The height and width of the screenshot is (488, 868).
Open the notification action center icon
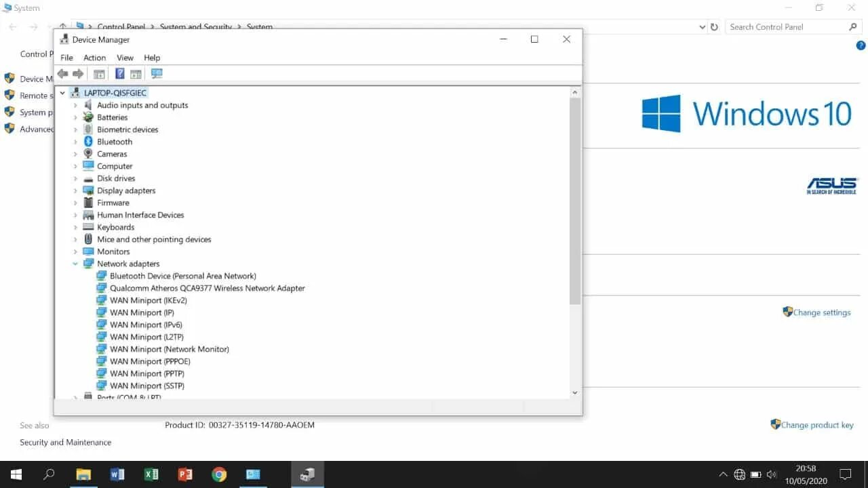[x=846, y=474]
